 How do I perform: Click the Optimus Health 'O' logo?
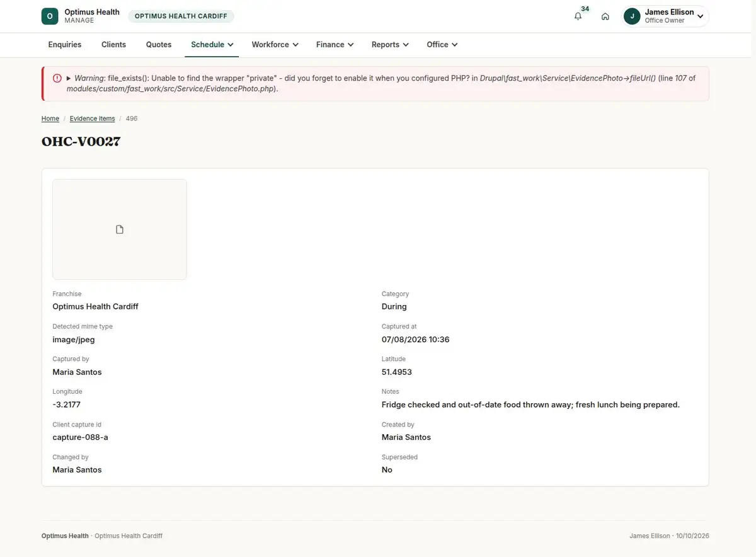click(50, 16)
